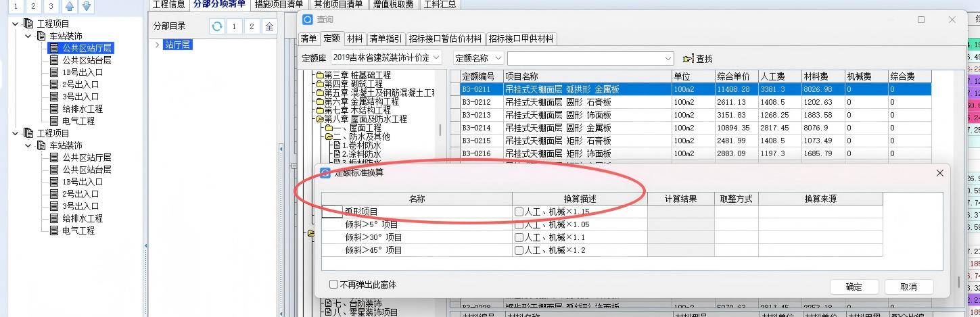Expand the 站厅层 node in 分部目录
Image resolution: width=980 pixels, height=317 pixels.
coord(158,45)
